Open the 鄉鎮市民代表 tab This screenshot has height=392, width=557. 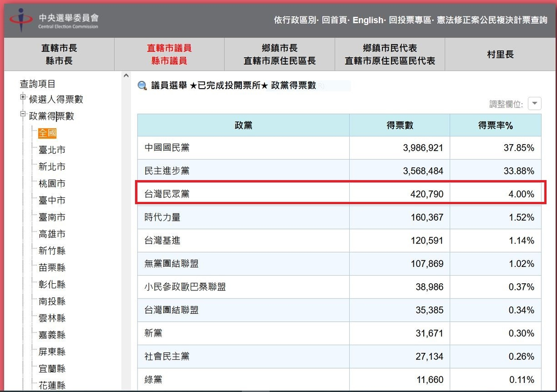pos(389,54)
